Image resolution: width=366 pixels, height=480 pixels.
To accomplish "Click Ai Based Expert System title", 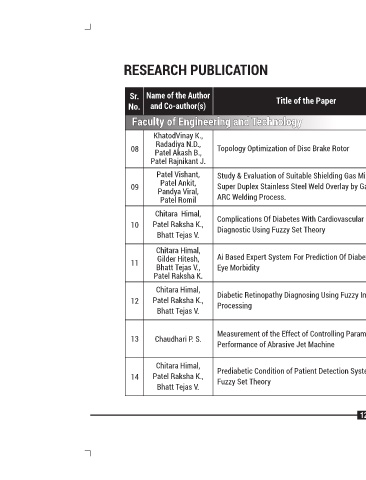I will pos(291,262).
